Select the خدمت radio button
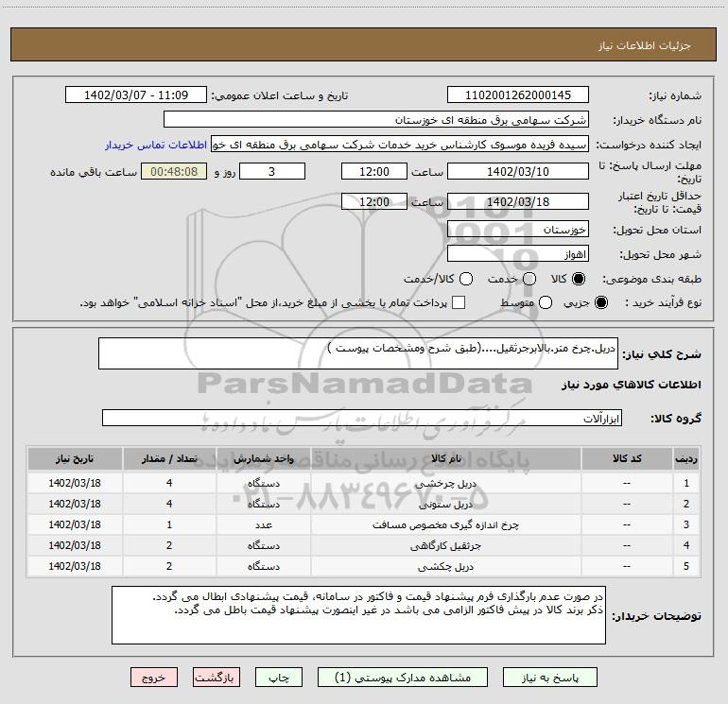 pos(529,279)
